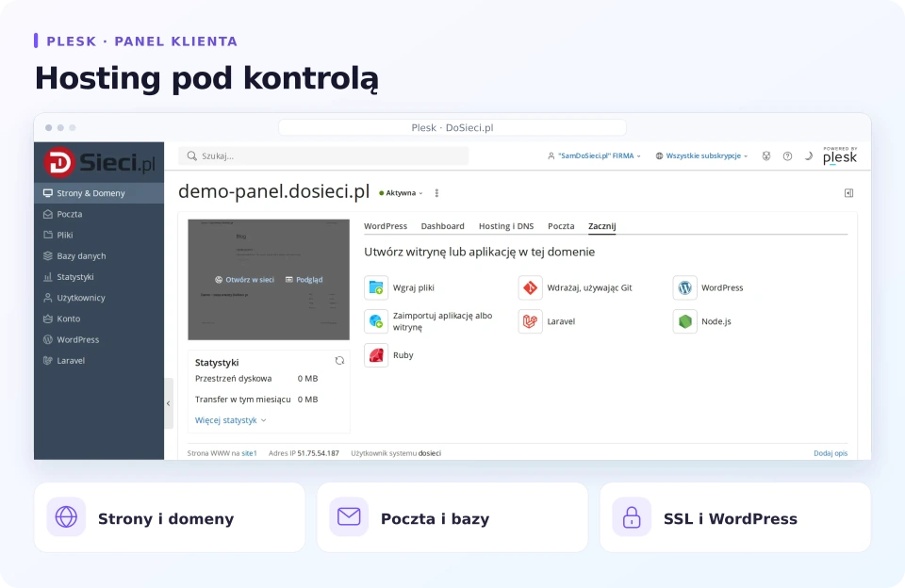
Task: Click the Ruby icon
Action: [x=376, y=355]
